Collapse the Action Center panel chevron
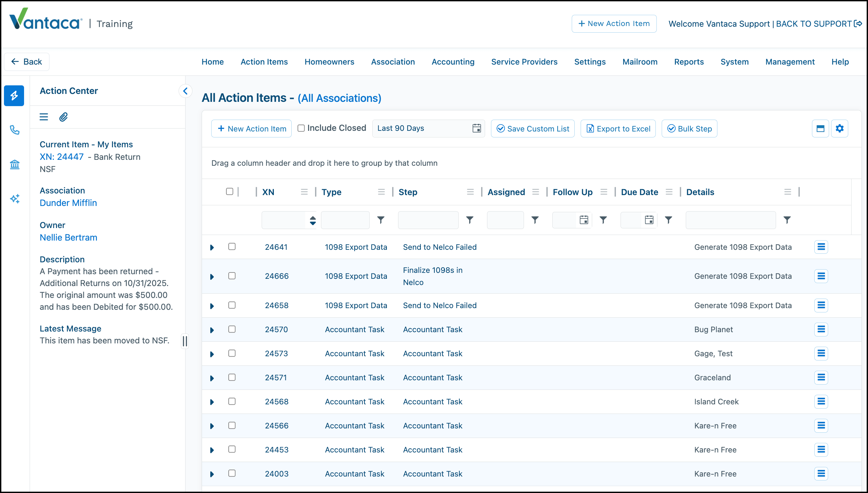This screenshot has height=493, width=868. (x=185, y=91)
